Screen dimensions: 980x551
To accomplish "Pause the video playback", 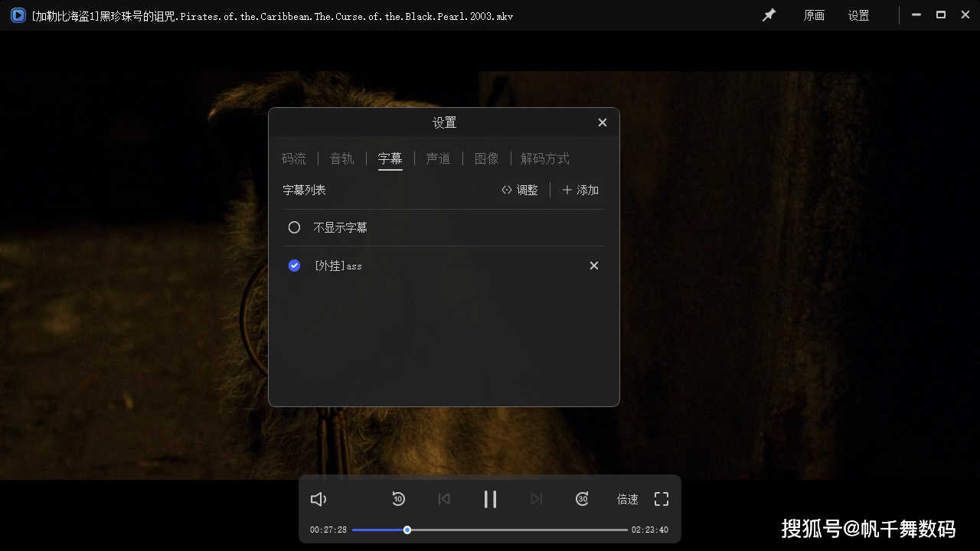I will (490, 499).
